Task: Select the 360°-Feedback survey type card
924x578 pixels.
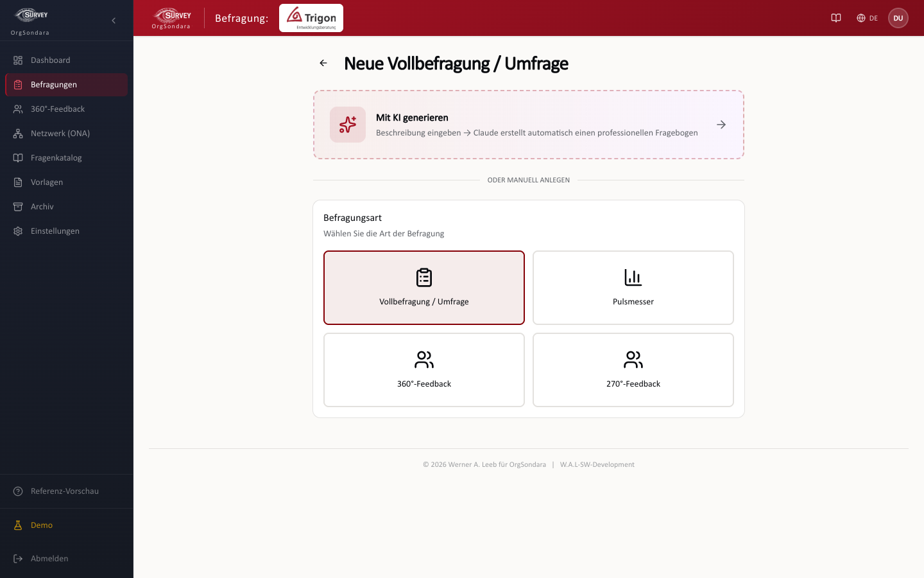Action: tap(424, 370)
